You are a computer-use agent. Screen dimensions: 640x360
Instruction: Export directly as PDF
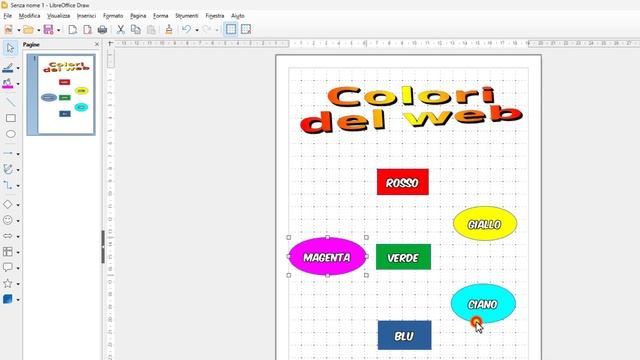tap(87, 29)
